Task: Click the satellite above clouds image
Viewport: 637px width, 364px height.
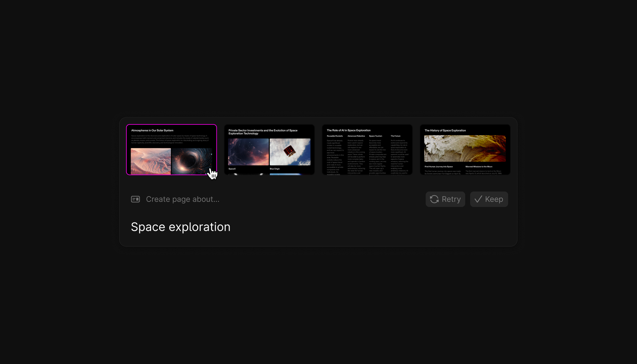Action: (290, 152)
